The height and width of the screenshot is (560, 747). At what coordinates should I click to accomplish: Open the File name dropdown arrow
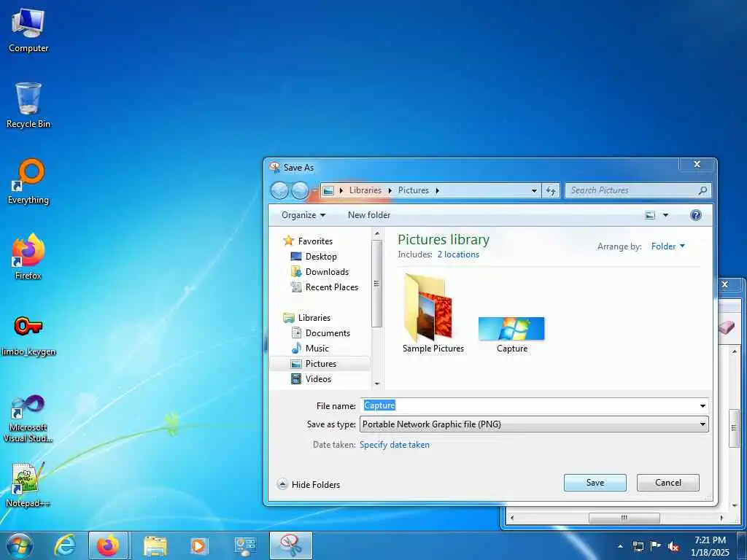[703, 405]
